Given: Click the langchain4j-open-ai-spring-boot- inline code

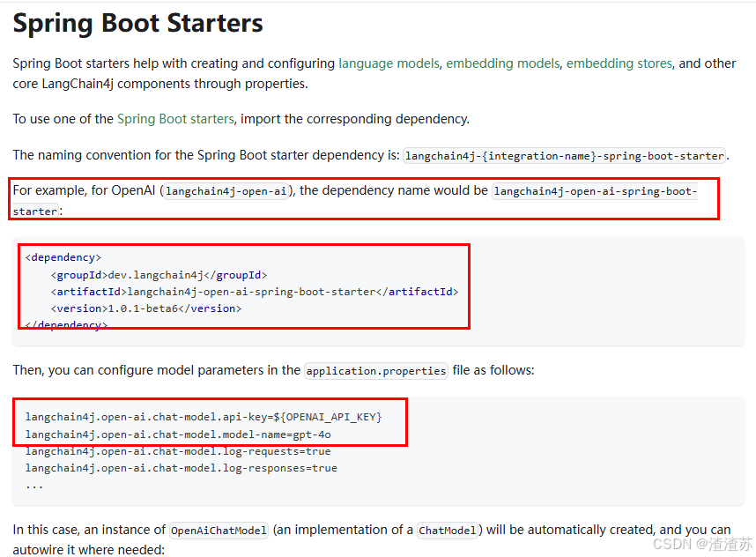Looking at the screenshot, I should [x=595, y=191].
